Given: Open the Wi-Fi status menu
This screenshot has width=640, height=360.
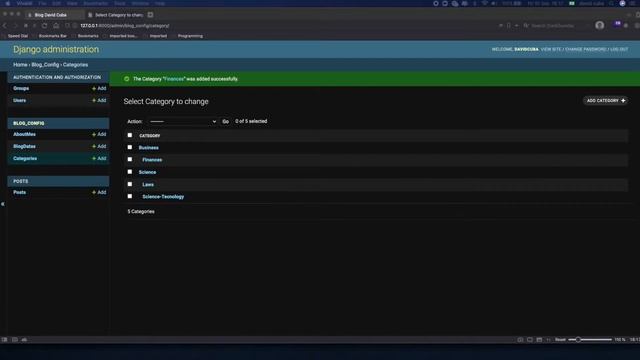Looking at the screenshot, I should [484, 3].
